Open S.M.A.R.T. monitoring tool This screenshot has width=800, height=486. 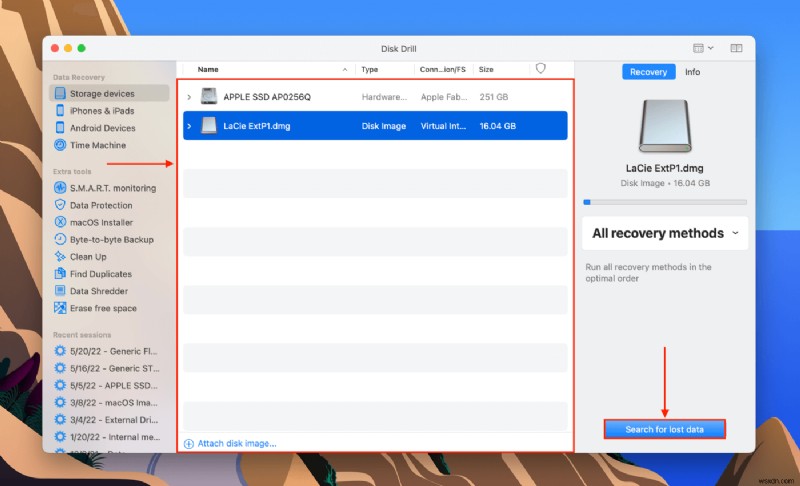(113, 188)
